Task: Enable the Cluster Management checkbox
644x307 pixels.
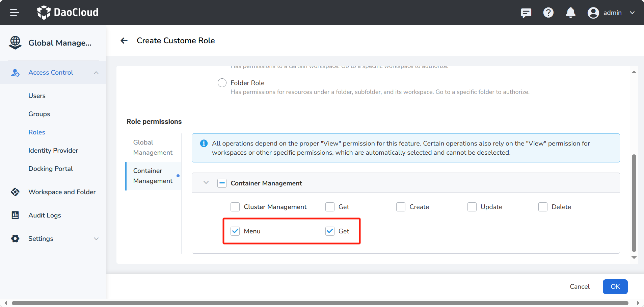Action: click(235, 207)
